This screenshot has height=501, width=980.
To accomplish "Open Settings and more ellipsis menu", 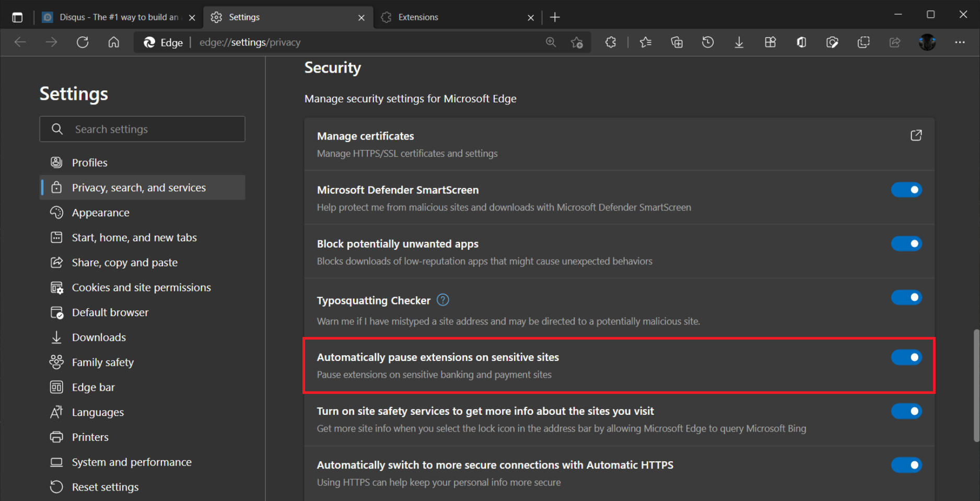I will 960,42.
